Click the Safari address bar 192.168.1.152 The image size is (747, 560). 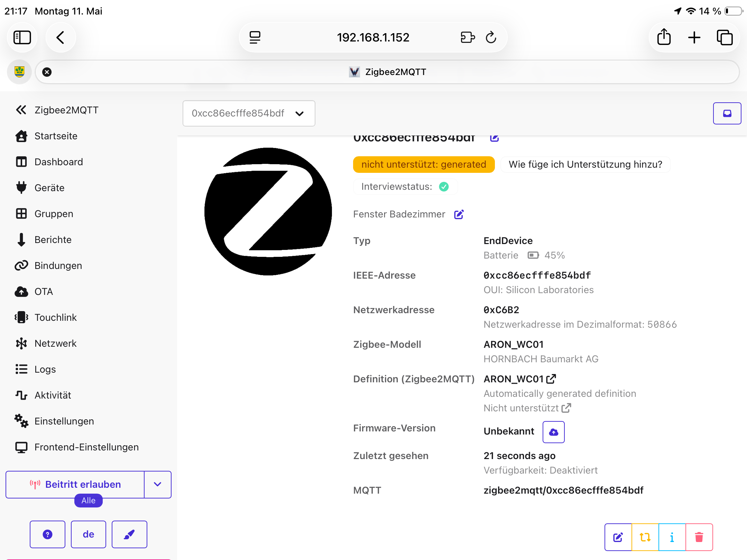(x=373, y=37)
